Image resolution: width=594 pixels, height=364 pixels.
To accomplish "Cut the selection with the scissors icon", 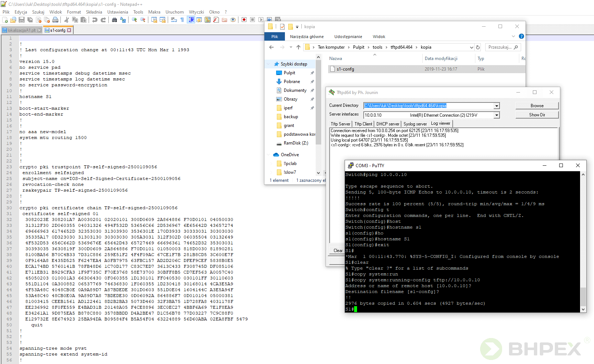I will [x=67, y=20].
